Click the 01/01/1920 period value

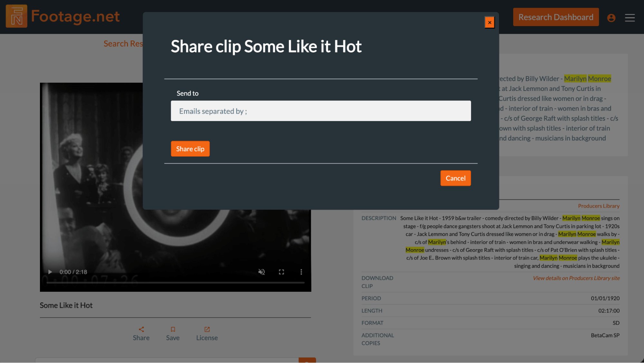click(x=605, y=298)
